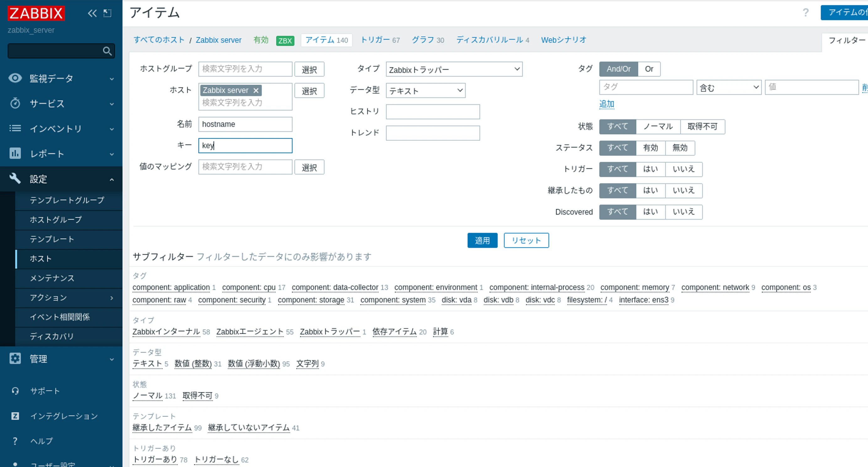
Task: Click inside the ヒストリ field
Action: point(433,112)
